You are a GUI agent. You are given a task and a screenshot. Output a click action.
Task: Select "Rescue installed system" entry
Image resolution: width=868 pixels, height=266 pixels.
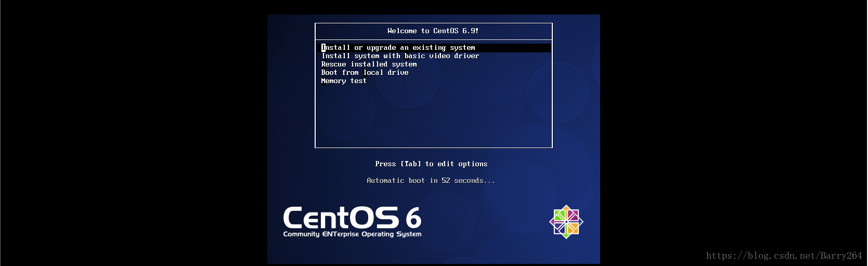[x=369, y=64]
